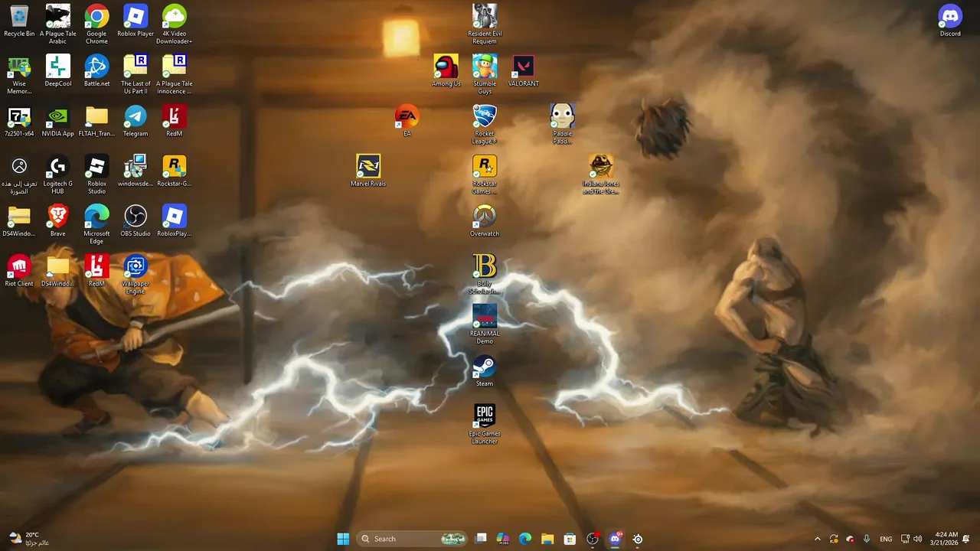Open Rockstar Games Launcher shortcut
This screenshot has width=980, height=551.
tap(485, 174)
